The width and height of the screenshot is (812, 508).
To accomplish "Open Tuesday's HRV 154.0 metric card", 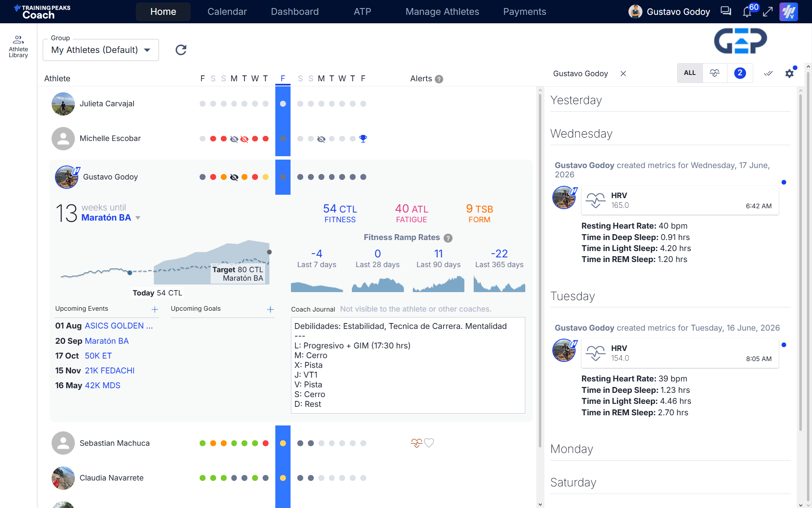I will click(680, 353).
